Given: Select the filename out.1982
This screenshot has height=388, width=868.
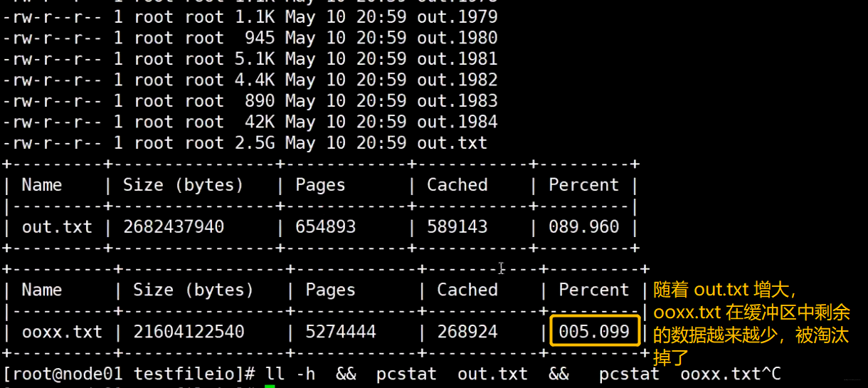Looking at the screenshot, I should point(457,80).
